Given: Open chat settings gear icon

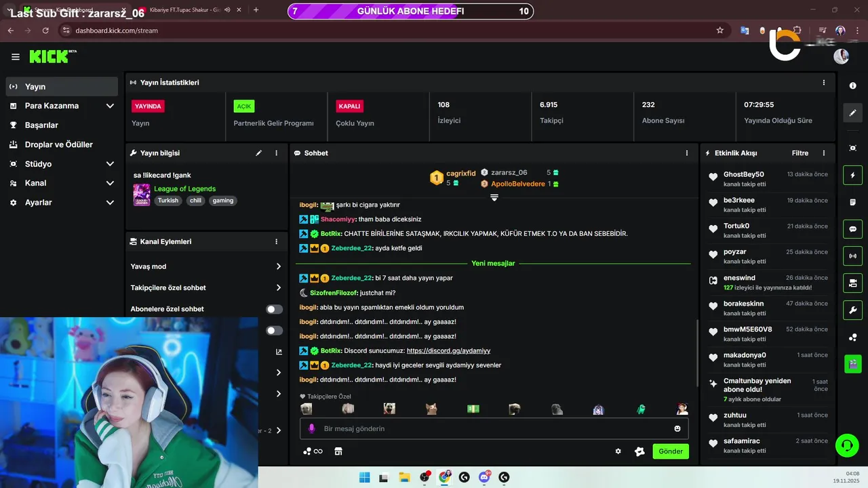Looking at the screenshot, I should (x=618, y=451).
